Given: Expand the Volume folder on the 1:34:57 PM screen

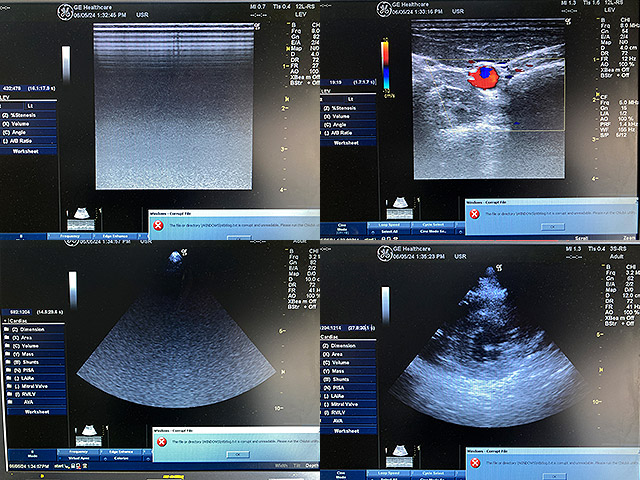Looking at the screenshot, I should (34, 346).
